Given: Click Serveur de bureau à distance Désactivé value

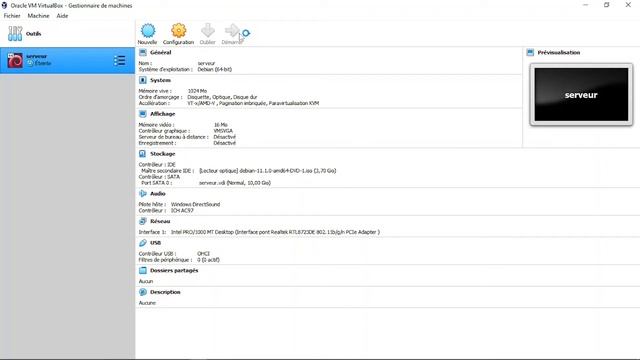Looking at the screenshot, I should (x=224, y=137).
